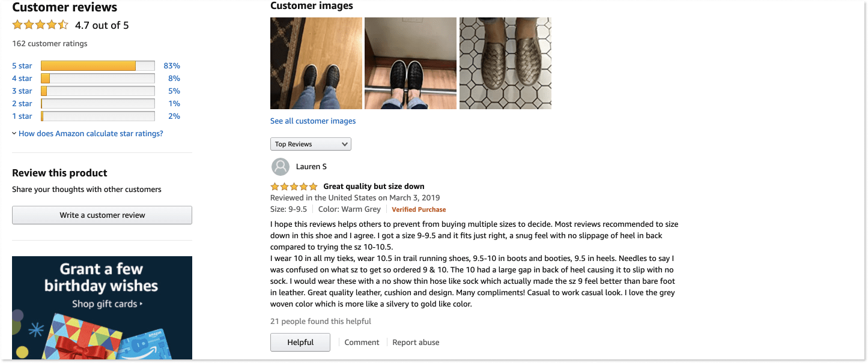This screenshot has width=868, height=363.
Task: Report abuse on this review
Action: click(x=416, y=343)
